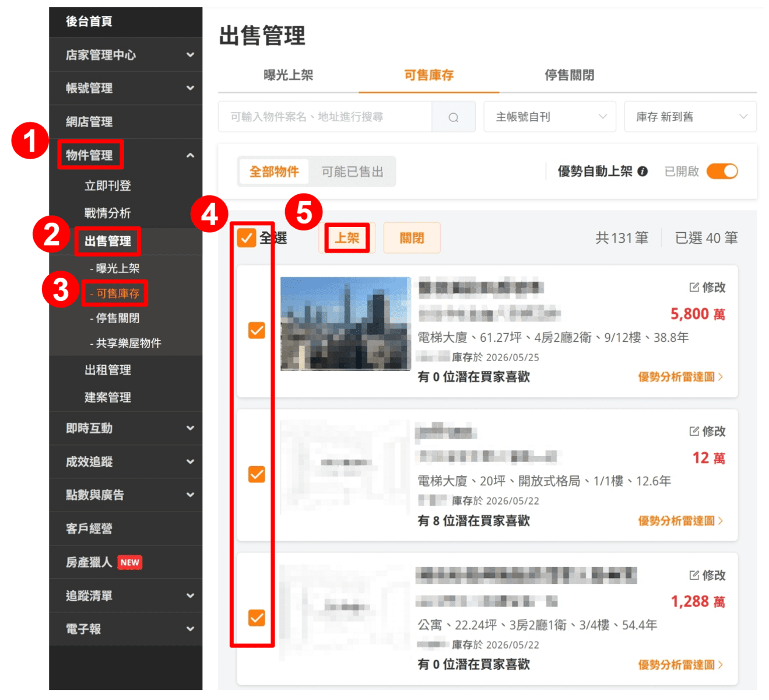Open 優勢分析雷達圖 for the 5,800 萬 listing
Screen dimensions: 769x700
pos(680,377)
